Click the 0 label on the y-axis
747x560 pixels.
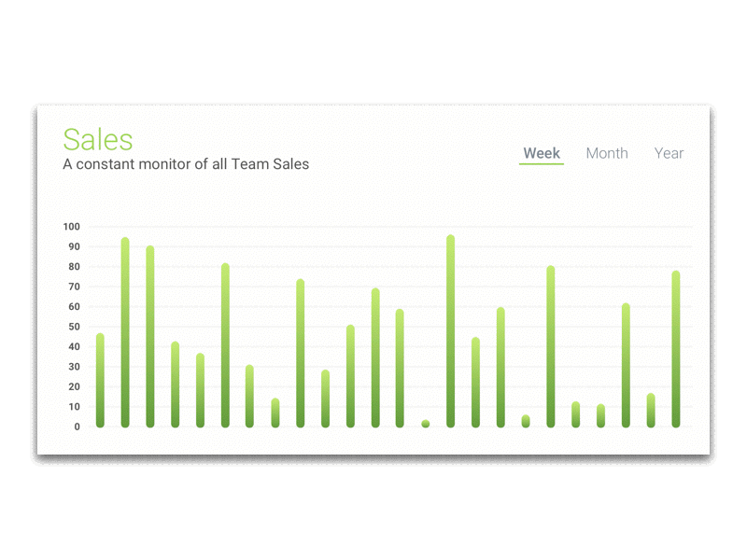(x=76, y=426)
